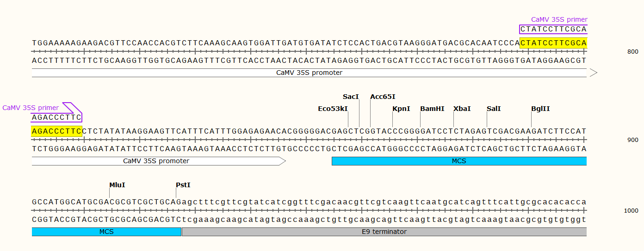Click the blue MCS feature under BamHI

coord(459,161)
